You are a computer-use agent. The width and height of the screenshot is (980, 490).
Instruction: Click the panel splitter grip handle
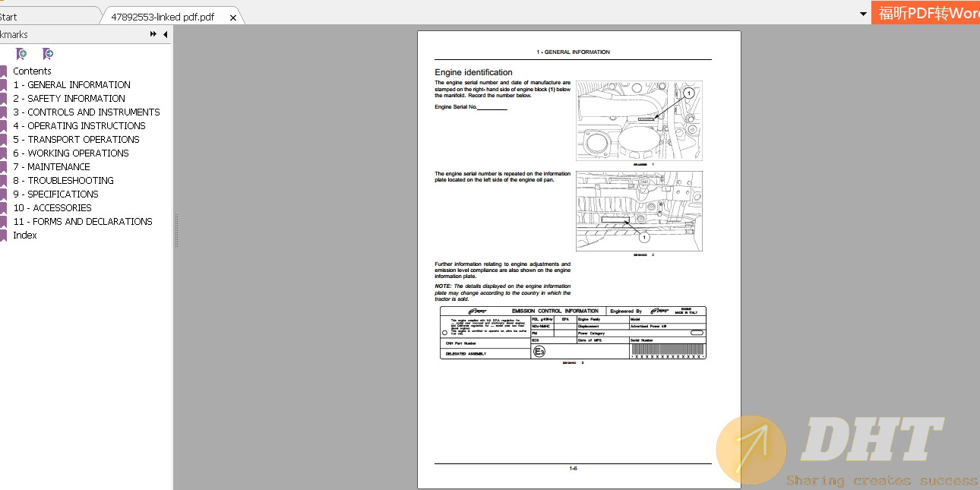point(176,230)
